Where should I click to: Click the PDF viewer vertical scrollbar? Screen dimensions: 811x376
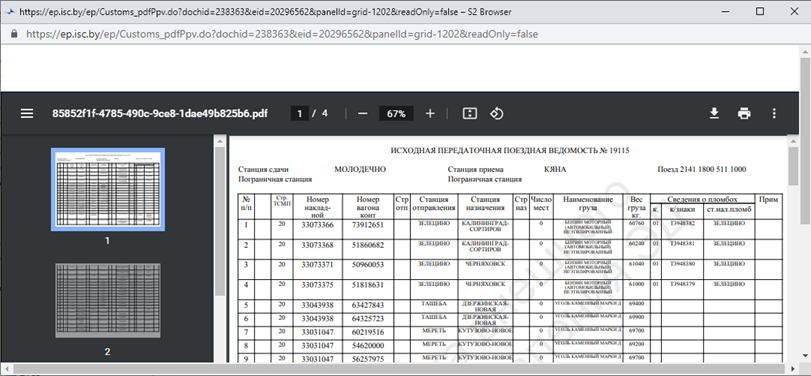click(x=794, y=166)
